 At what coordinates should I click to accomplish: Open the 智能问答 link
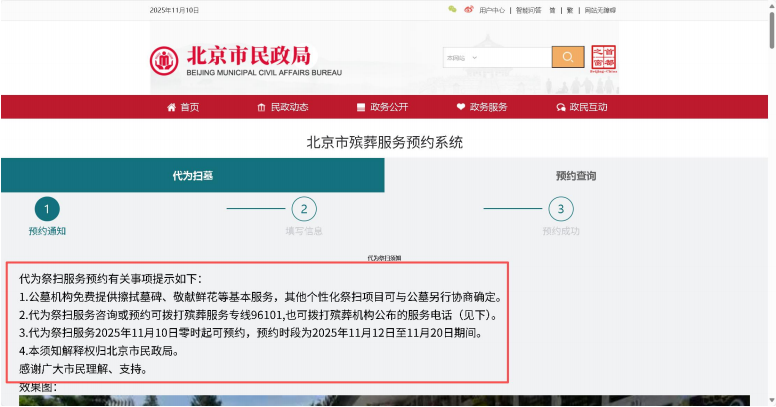tap(528, 10)
